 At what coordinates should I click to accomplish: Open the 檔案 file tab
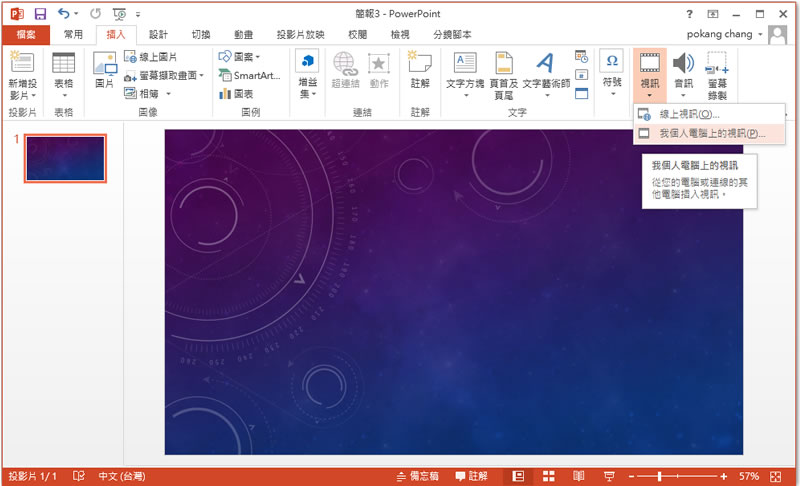pos(26,35)
